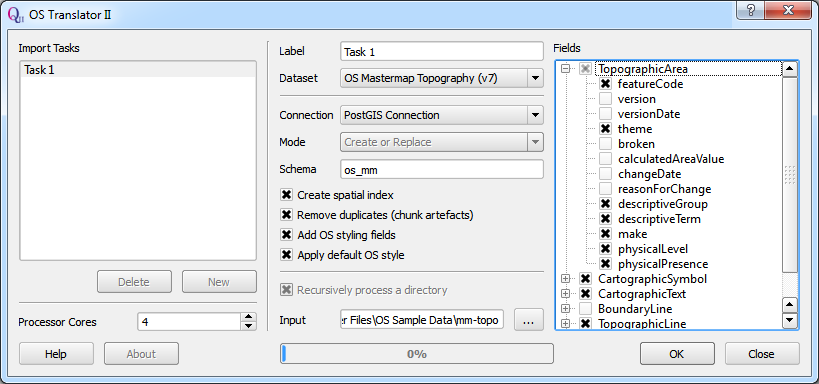The height and width of the screenshot is (384, 819).
Task: Uncheck Add OS styling fields
Action: [x=286, y=235]
